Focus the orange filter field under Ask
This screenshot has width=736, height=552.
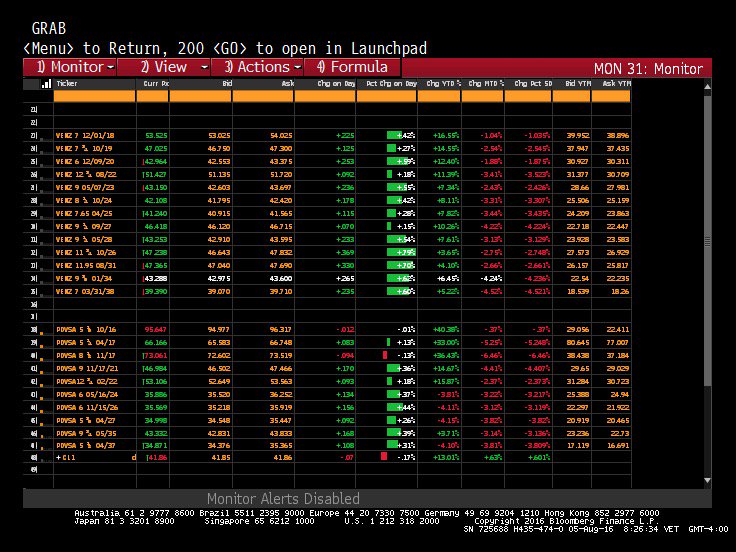[x=263, y=96]
